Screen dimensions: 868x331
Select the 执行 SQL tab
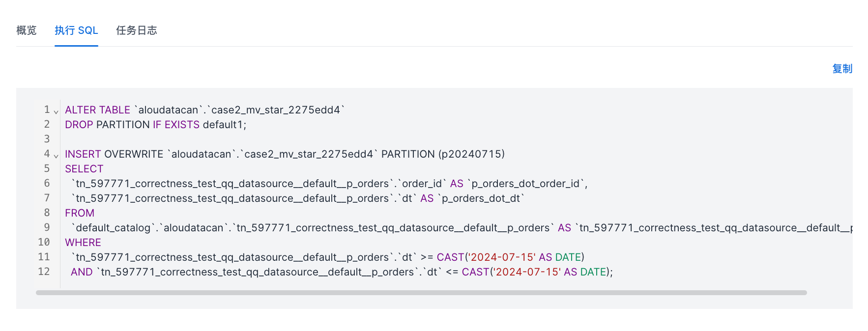pos(76,30)
